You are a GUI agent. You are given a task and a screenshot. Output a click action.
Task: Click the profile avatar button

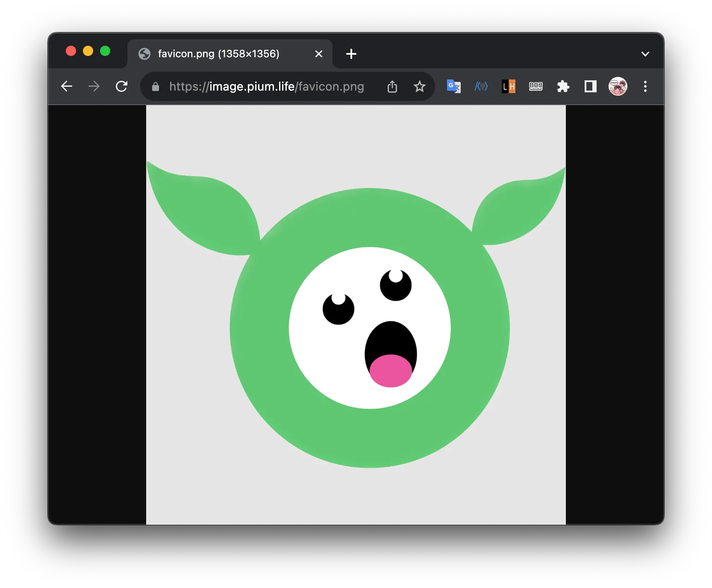(x=618, y=86)
